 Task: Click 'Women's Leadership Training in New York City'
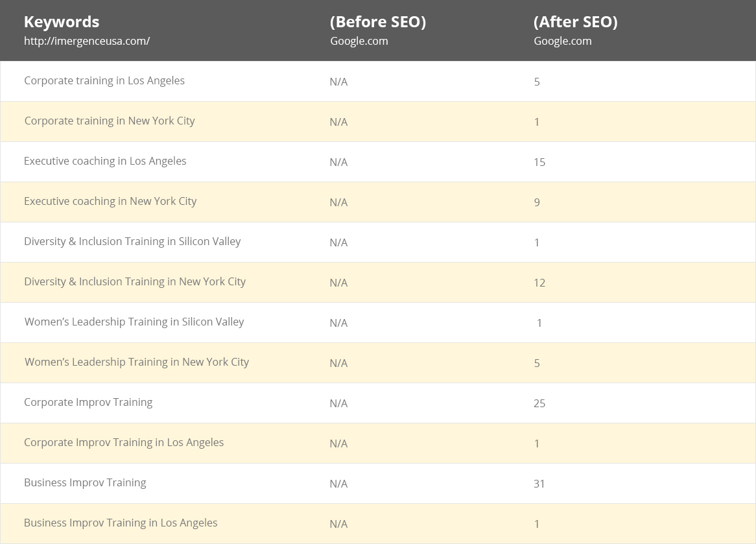(137, 362)
